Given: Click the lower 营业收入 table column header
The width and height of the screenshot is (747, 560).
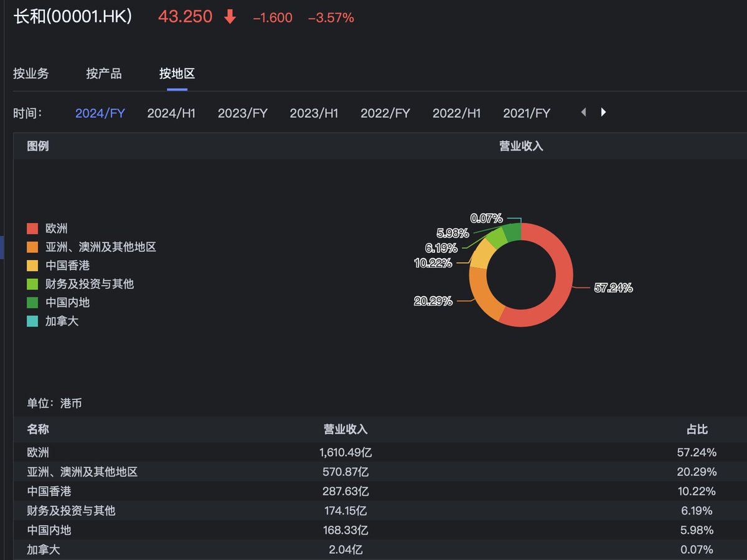Looking at the screenshot, I should [345, 429].
